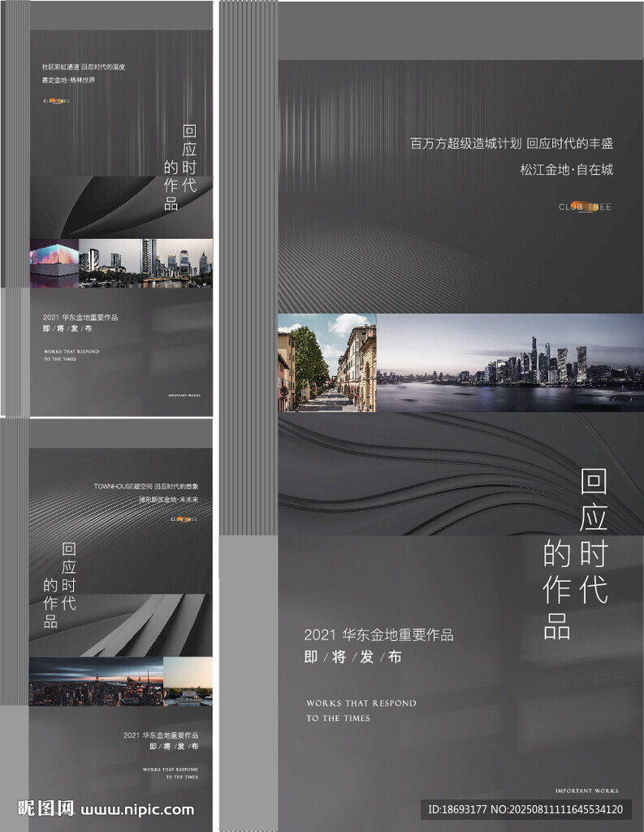The image size is (644, 832).
Task: Click '即/将/发/布' in the large poster
Action: click(x=352, y=656)
